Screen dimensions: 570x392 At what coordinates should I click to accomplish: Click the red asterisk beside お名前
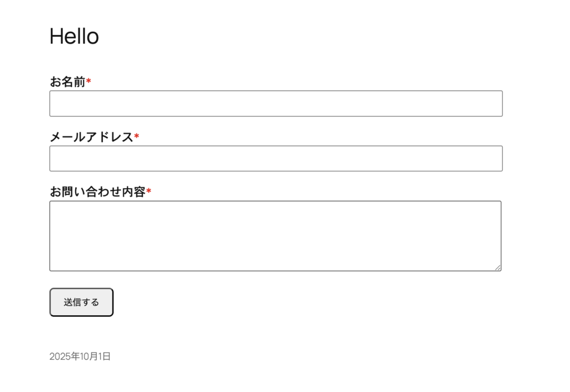pyautogui.click(x=89, y=82)
